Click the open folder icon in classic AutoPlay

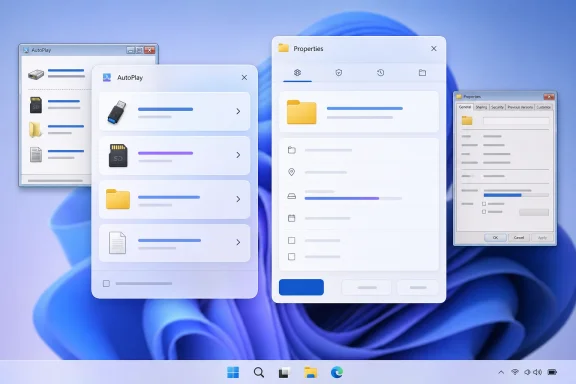[x=35, y=130]
